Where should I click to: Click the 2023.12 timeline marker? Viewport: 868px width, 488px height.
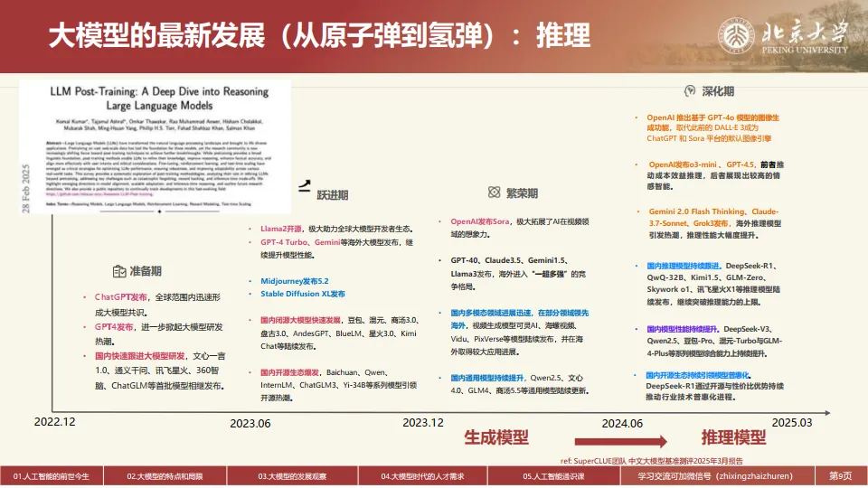click(x=423, y=422)
